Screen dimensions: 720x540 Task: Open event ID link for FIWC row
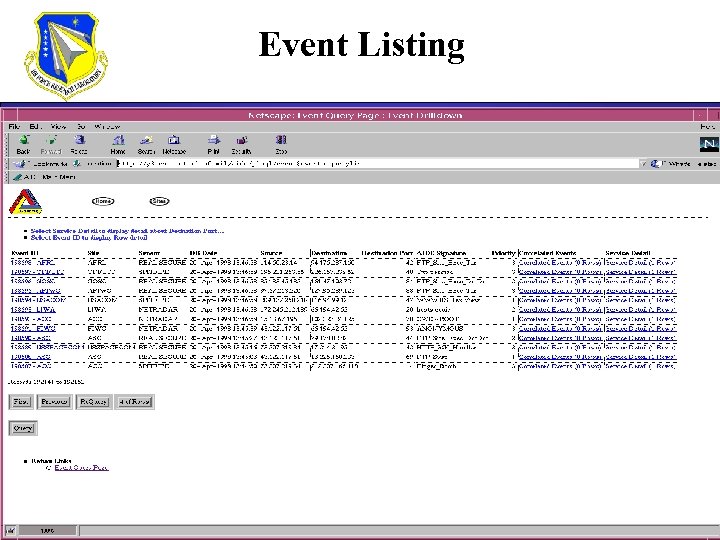coord(33,328)
